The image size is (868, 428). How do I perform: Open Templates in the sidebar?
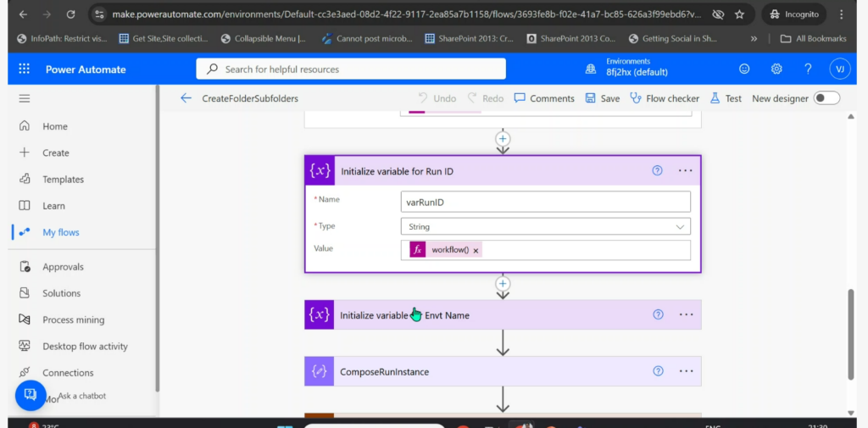pos(63,180)
